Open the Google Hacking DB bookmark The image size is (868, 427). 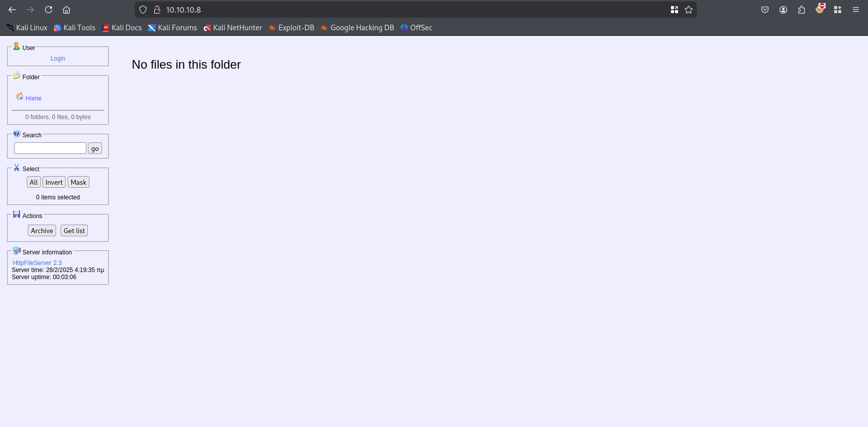click(x=357, y=28)
